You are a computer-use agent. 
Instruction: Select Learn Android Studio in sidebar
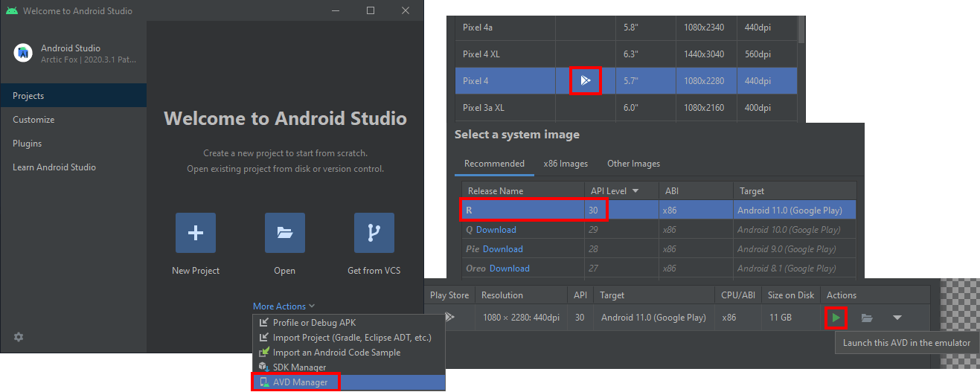coord(74,167)
